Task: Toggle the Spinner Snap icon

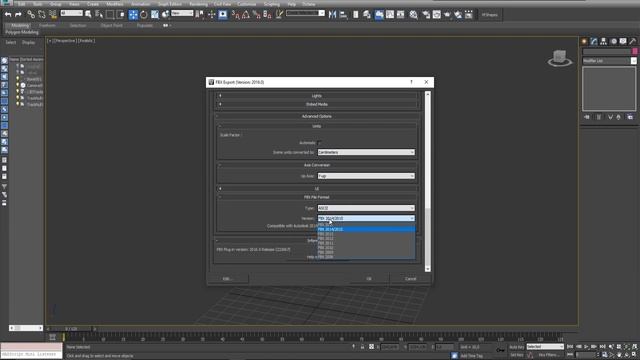Action: pos(267,15)
